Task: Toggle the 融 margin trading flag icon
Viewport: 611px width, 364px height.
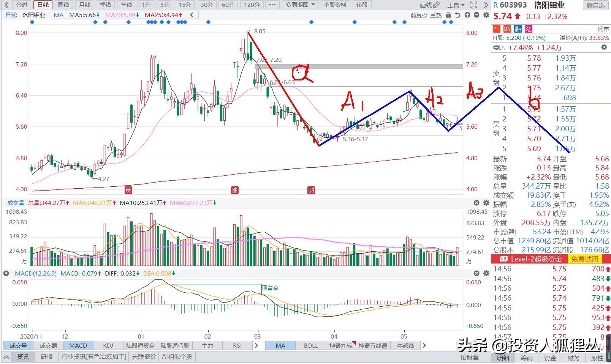Action: tap(518, 29)
